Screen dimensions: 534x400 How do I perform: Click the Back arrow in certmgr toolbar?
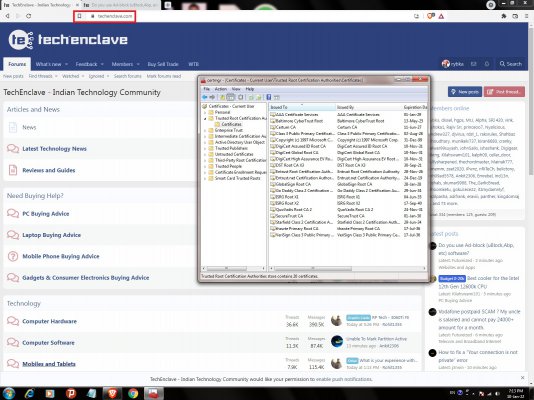click(205, 97)
